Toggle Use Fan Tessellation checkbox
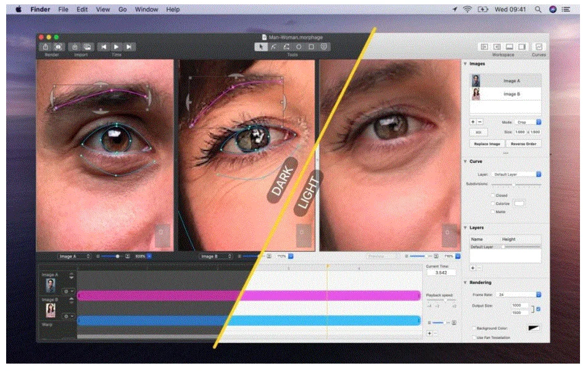The image size is (588, 371). pos(474,337)
